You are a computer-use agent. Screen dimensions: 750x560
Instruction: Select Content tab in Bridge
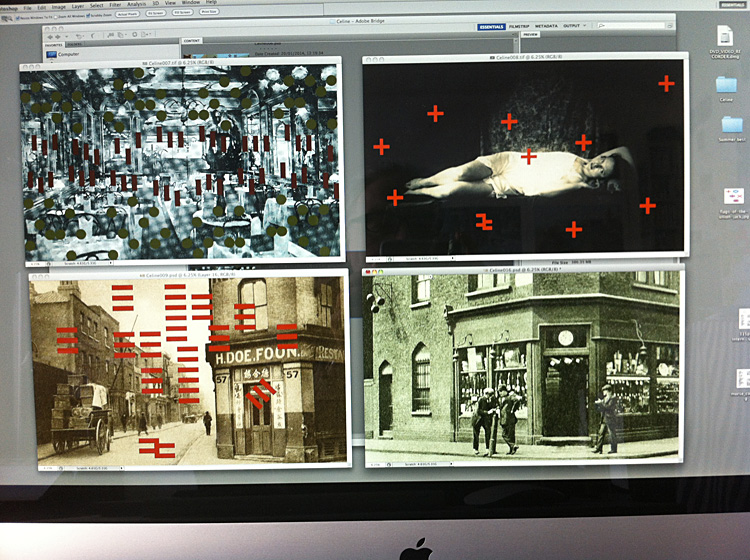click(x=191, y=41)
